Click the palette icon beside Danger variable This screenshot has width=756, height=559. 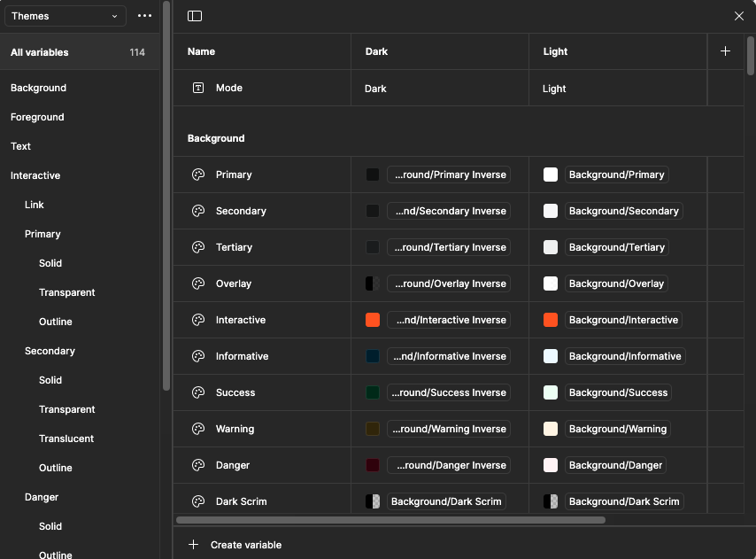[198, 465]
